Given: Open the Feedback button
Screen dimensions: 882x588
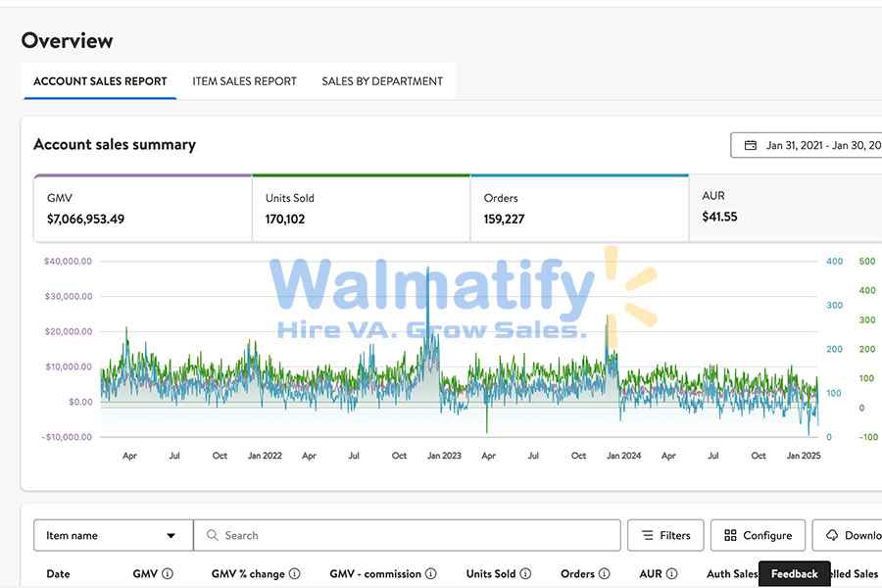Looking at the screenshot, I should [x=794, y=573].
